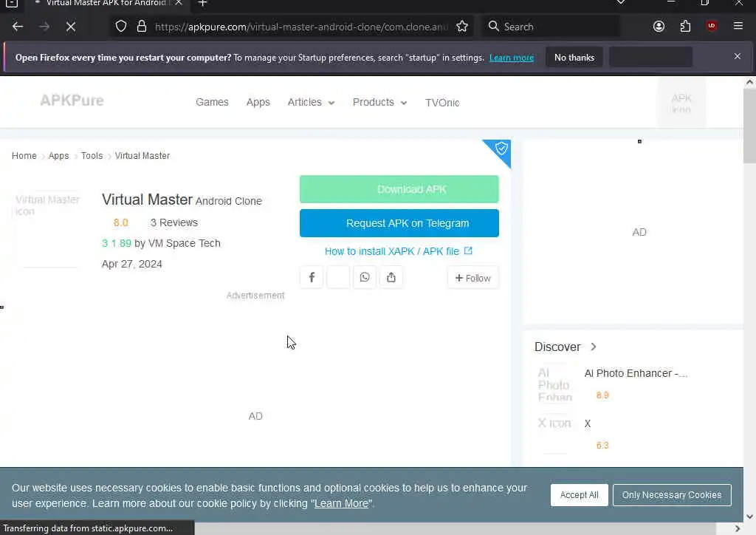List all tabs dropdown arrow
Screen dimensions: 756x535
coord(621,3)
